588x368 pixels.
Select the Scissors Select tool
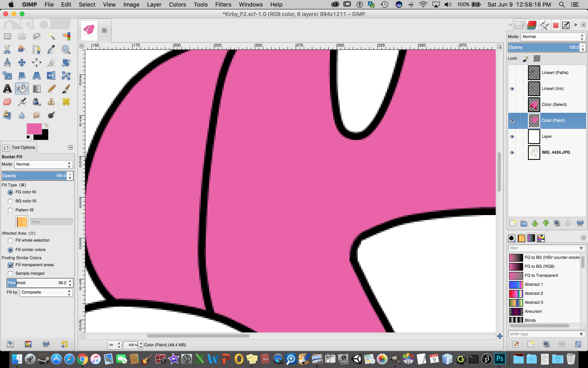[7, 50]
